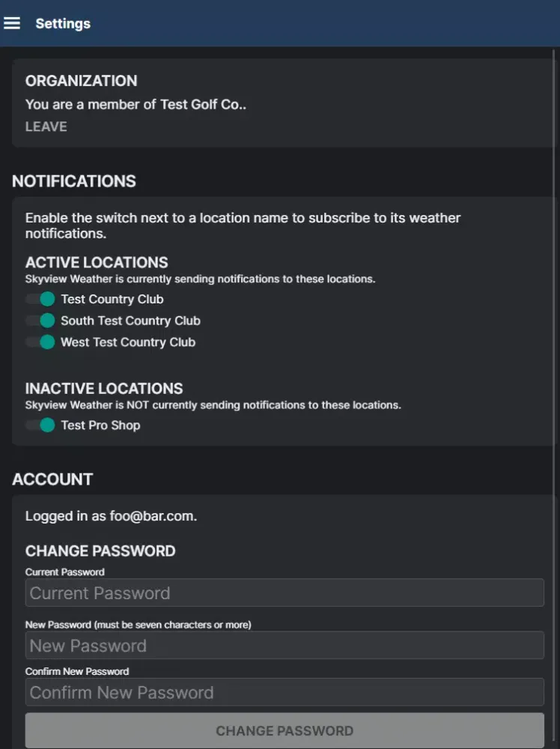Click the South Test Country Club label
This screenshot has width=560, height=749.
click(x=130, y=321)
